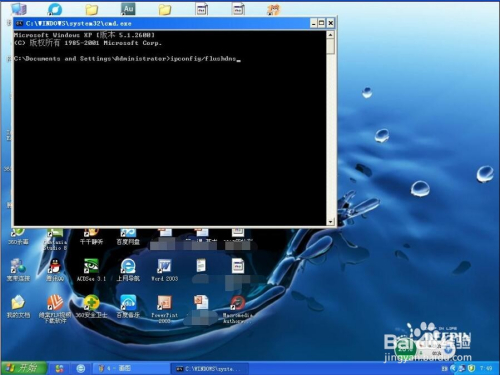Select the Adobe Audition Au desktop icon
This screenshot has height=375, width=500.
(128, 9)
